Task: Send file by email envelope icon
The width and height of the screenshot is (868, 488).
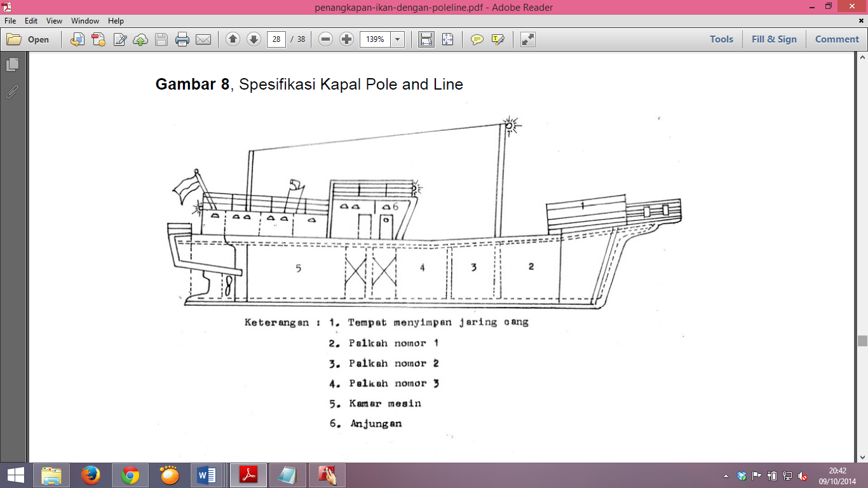Action: (203, 39)
